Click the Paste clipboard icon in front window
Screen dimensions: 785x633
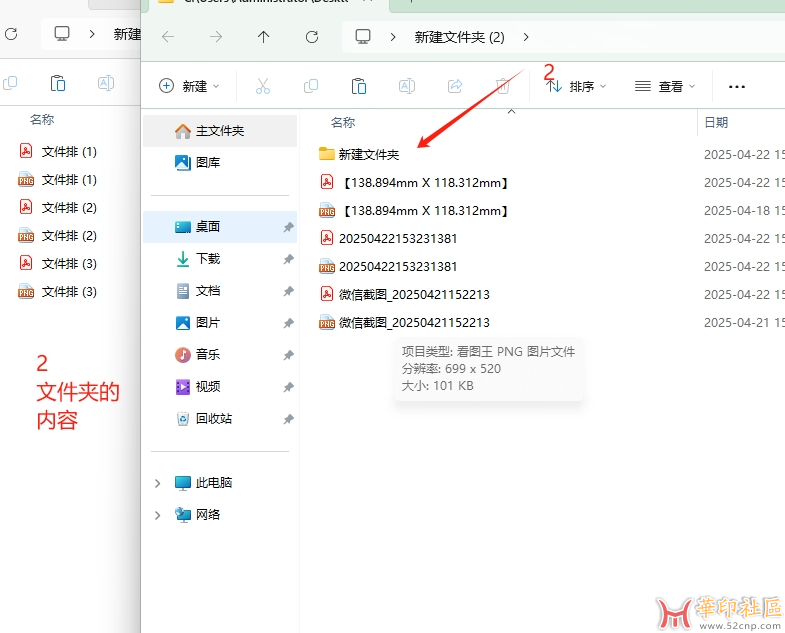tap(358, 87)
